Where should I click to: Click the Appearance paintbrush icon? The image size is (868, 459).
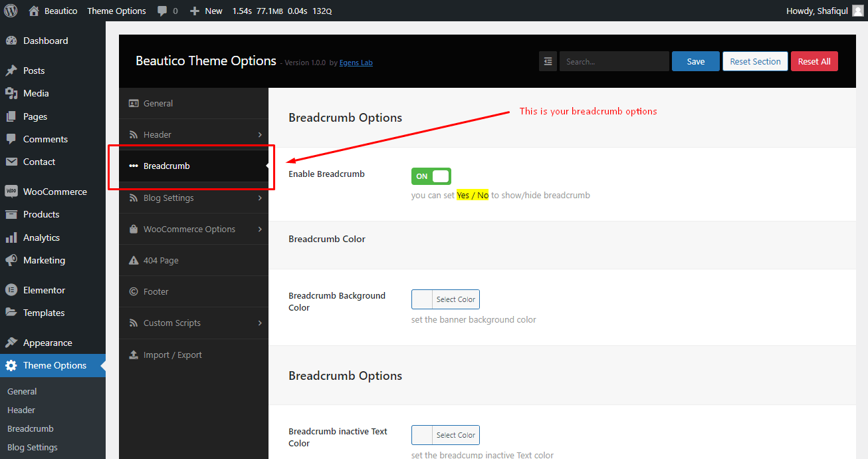pos(11,343)
